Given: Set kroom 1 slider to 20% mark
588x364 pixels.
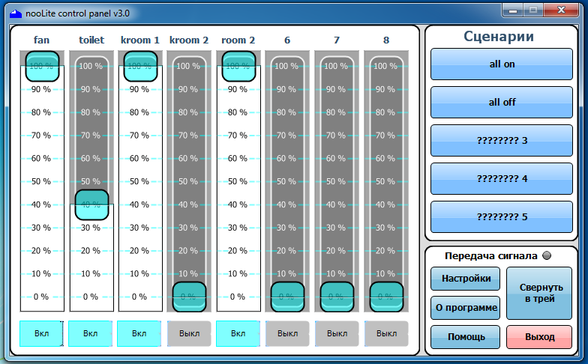Looking at the screenshot, I should click(x=139, y=250).
